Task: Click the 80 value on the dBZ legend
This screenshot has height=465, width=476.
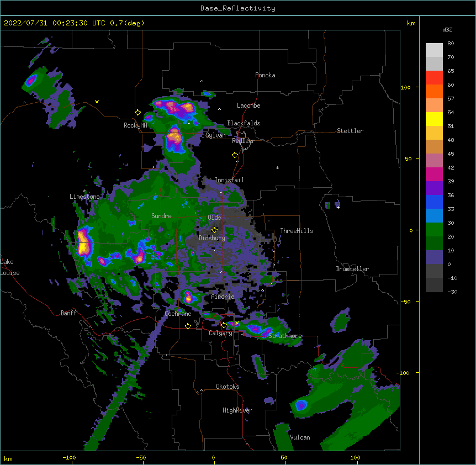Action: [x=451, y=44]
